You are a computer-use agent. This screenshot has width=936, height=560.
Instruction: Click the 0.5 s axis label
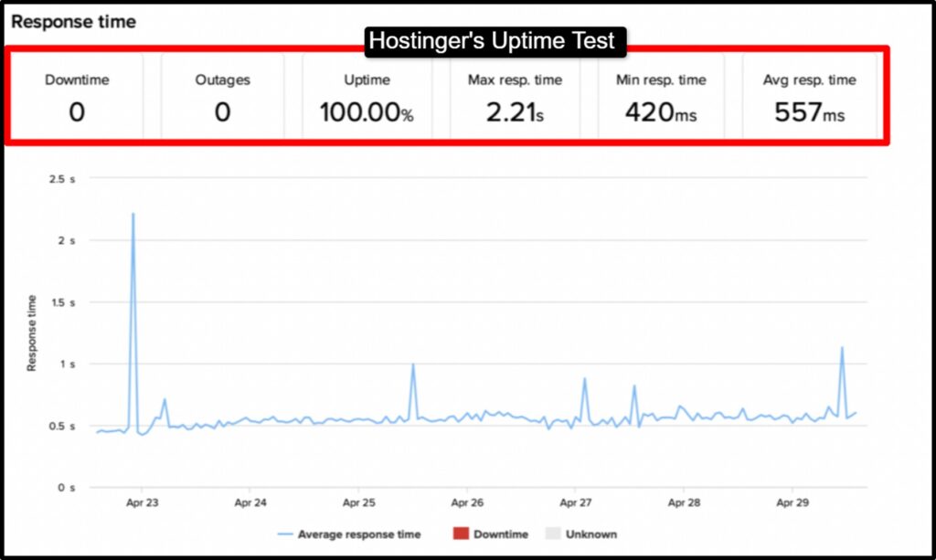pyautogui.click(x=62, y=427)
